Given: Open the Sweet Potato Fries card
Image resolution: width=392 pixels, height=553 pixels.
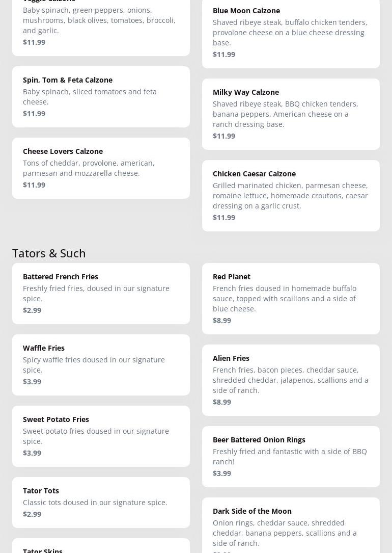Looking at the screenshot, I should 101,436.
